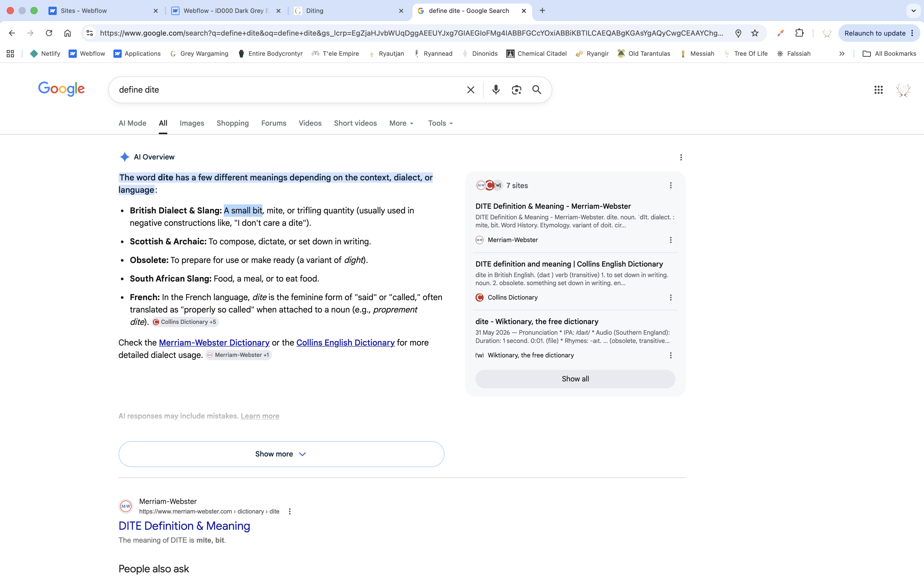This screenshot has width=924, height=578.
Task: Expand the Tools dropdown
Action: click(x=440, y=123)
